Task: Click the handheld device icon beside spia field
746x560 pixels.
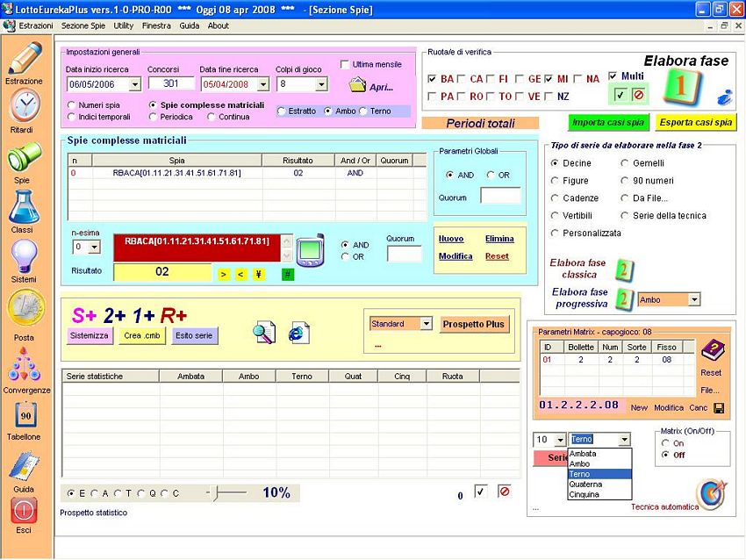Action: coord(310,251)
